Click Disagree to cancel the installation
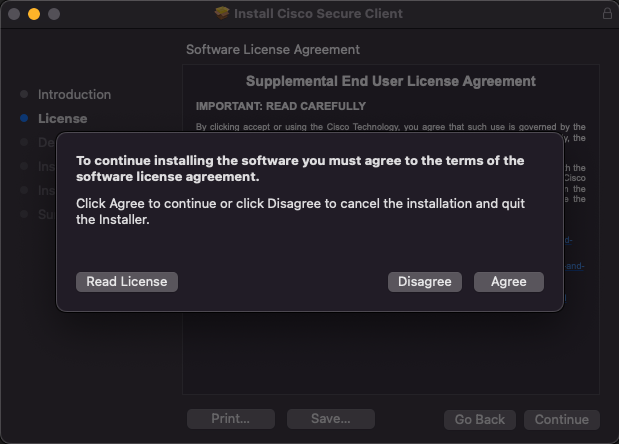This screenshot has width=619, height=444. coord(425,282)
